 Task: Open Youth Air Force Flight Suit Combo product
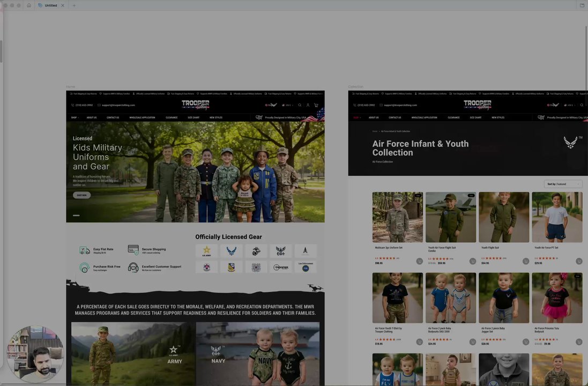451,217
